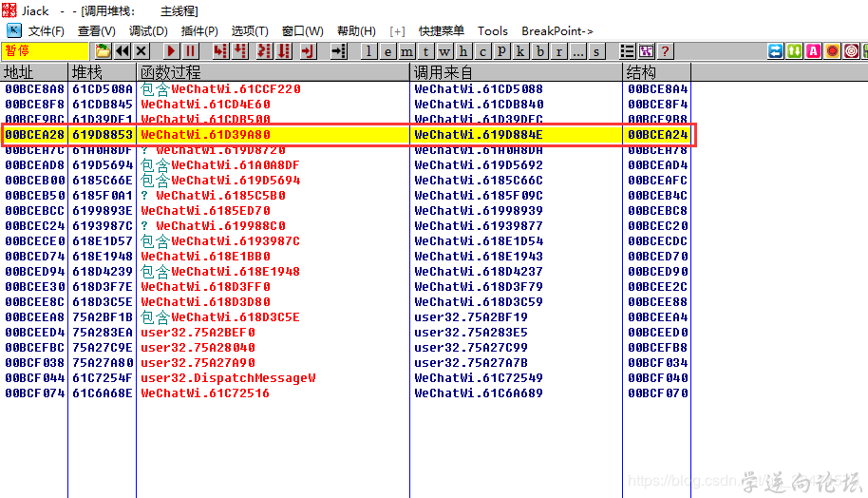Click call-from entry WeChatWi.61C6A689

[479, 393]
